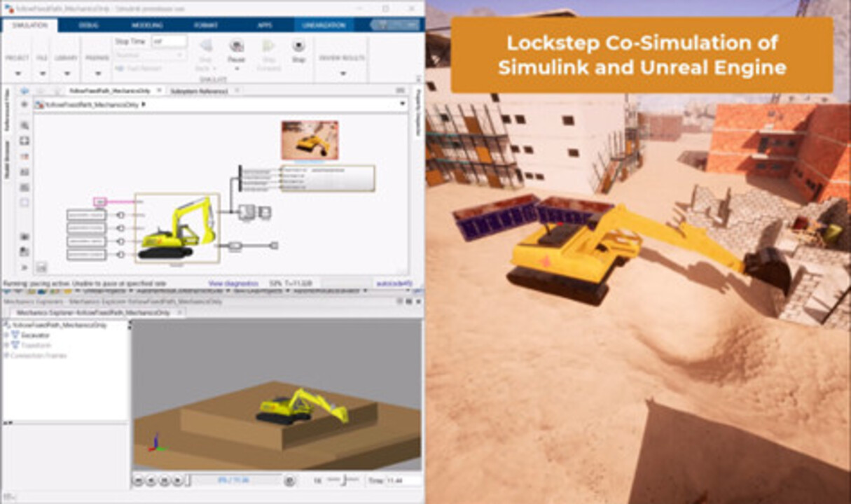
Task: Toggle loop playback in Mechanics Explorer
Action: point(289,480)
